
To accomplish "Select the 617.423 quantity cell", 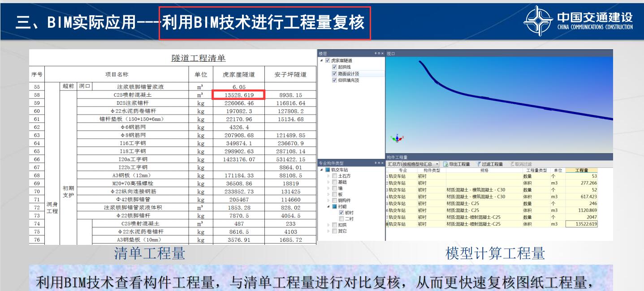I will (581, 197).
